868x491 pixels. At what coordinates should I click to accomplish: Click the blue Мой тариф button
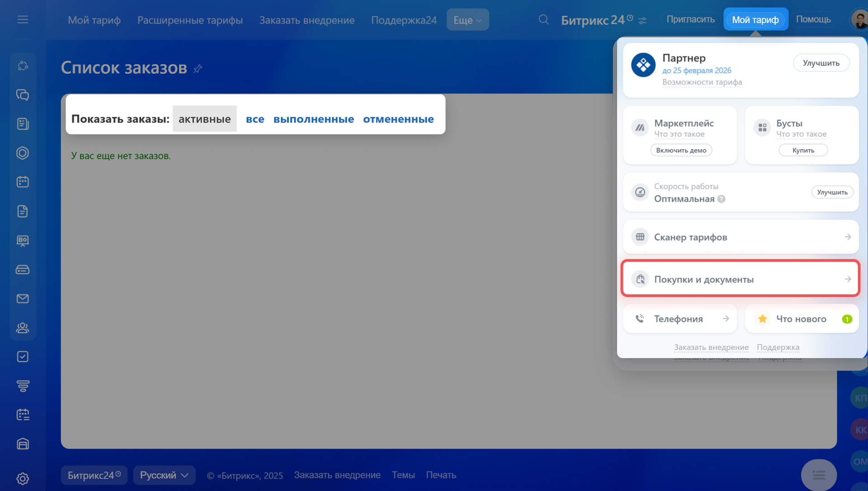[755, 19]
